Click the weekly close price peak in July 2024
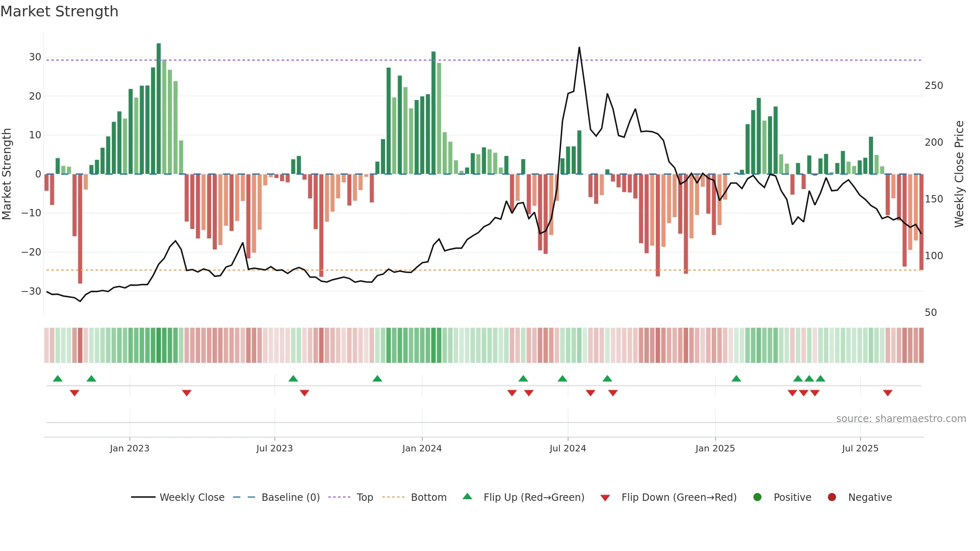 [579, 47]
